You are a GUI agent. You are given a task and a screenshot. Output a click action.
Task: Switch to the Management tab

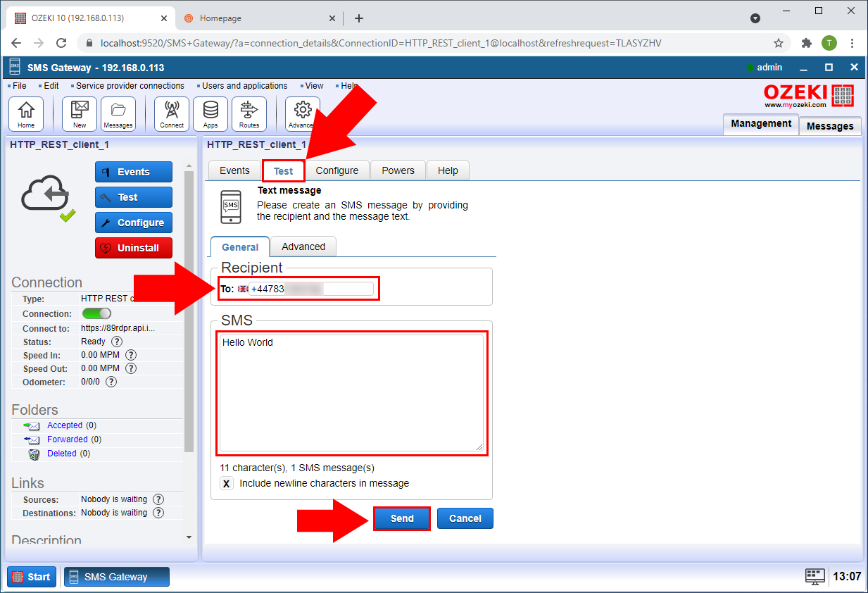[x=761, y=123]
